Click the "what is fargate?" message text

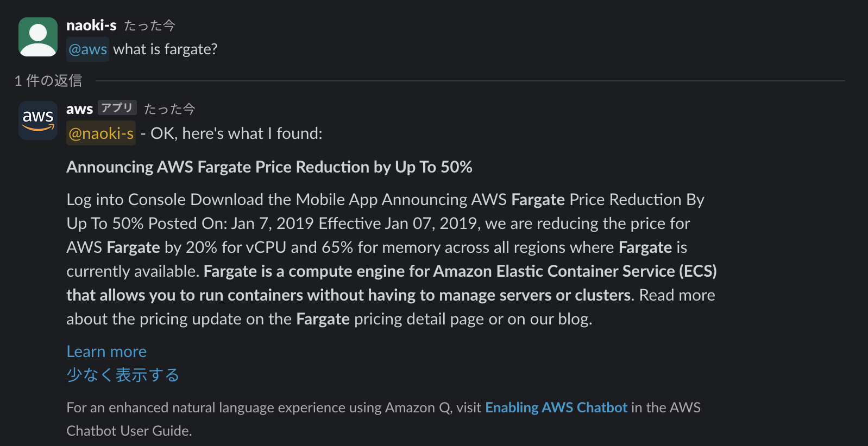click(x=165, y=49)
